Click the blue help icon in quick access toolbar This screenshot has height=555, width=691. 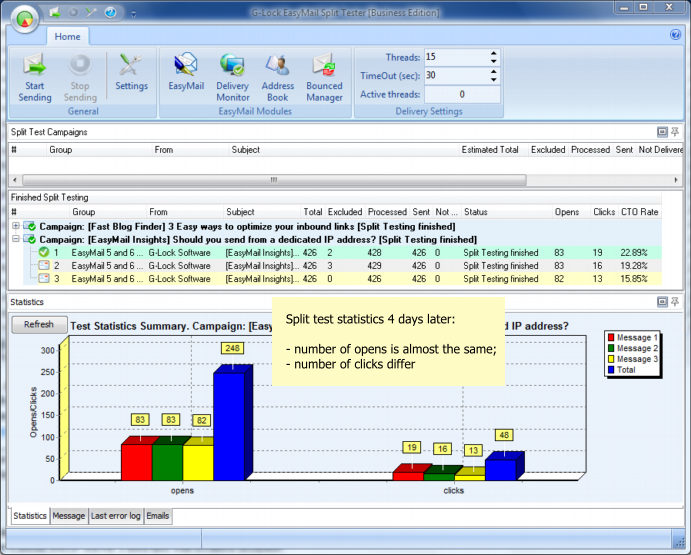coord(110,12)
